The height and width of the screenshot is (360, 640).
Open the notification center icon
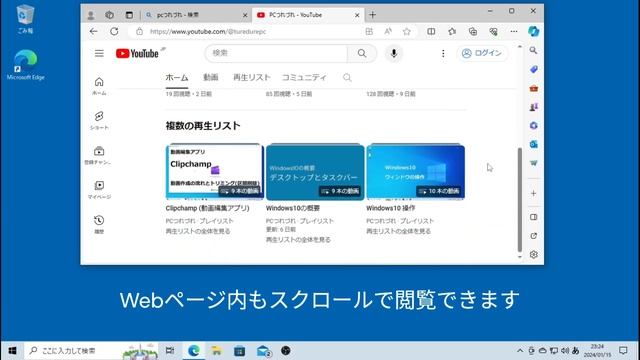coord(623,351)
